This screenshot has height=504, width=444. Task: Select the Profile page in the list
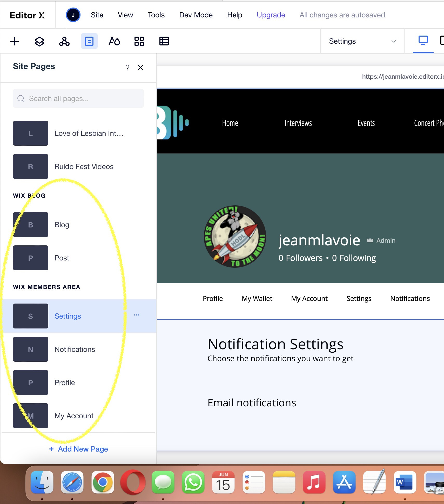click(x=78, y=382)
